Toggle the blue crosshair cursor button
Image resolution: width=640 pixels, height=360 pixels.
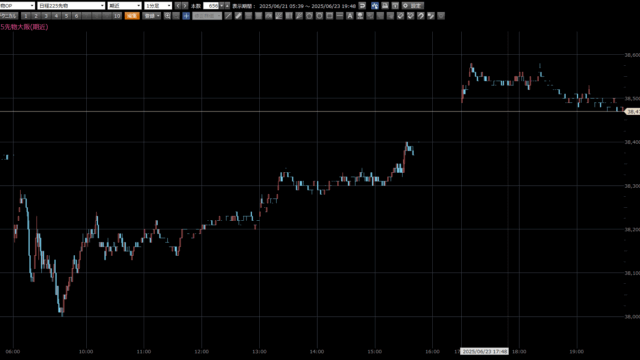[186, 16]
